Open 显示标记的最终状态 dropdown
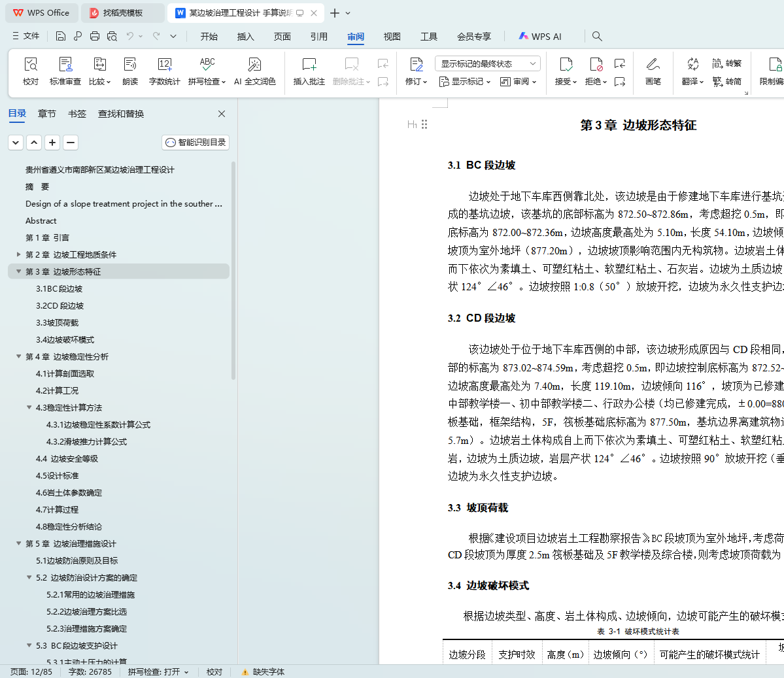The image size is (784, 678). (x=488, y=63)
